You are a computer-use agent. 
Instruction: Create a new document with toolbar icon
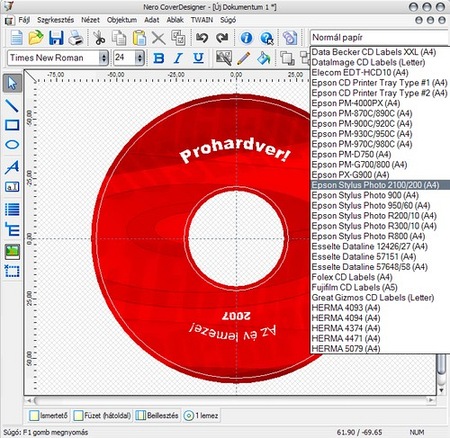tap(16, 38)
